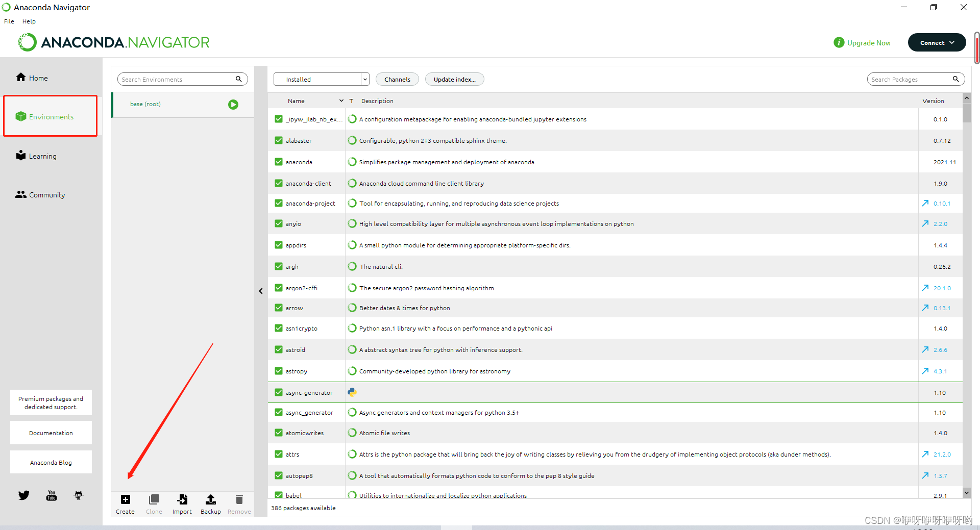Click upgrade arrow for anaconda-project 0.10.1
The width and height of the screenshot is (980, 530).
[925, 203]
